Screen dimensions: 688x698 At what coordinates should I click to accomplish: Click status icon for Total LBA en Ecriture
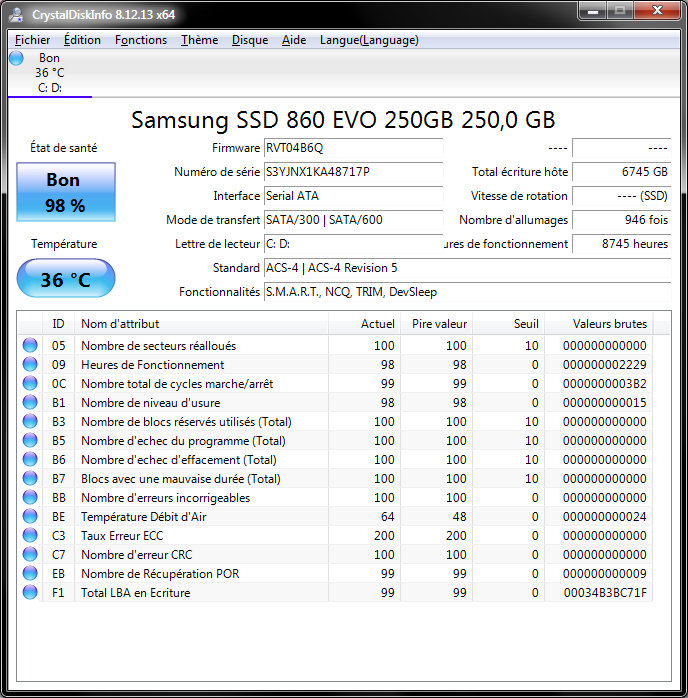coord(30,593)
